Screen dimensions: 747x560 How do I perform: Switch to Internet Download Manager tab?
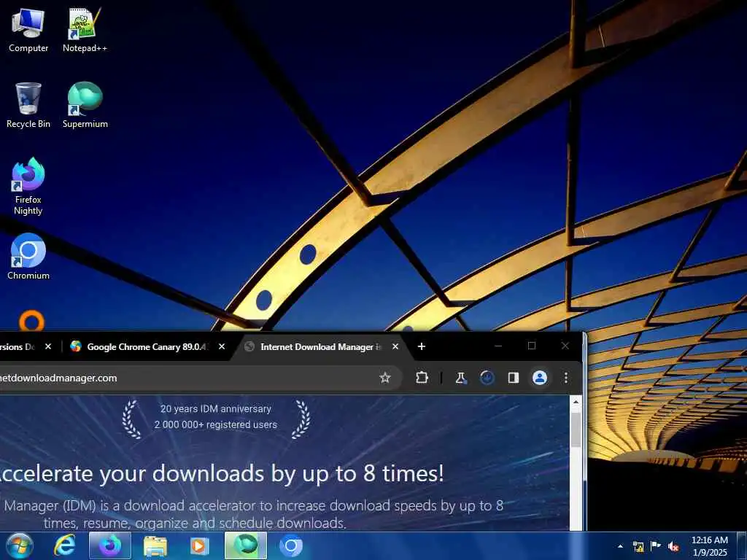[322, 346]
